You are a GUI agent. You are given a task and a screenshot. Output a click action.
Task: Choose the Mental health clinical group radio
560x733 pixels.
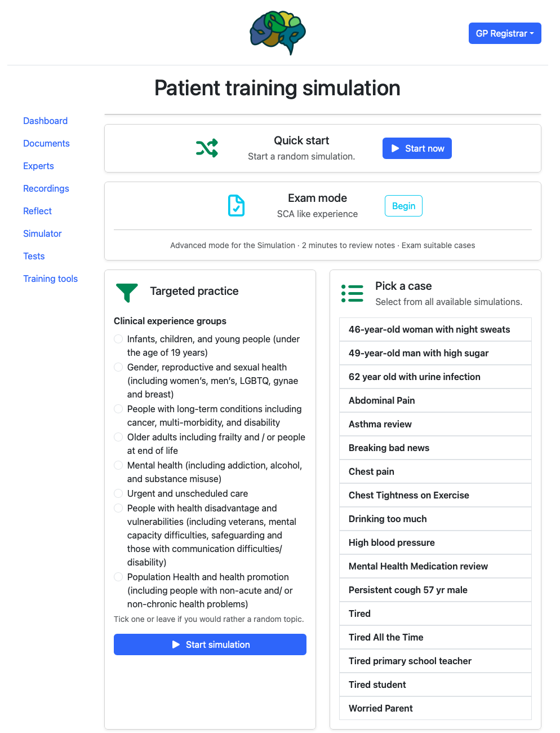[118, 466]
